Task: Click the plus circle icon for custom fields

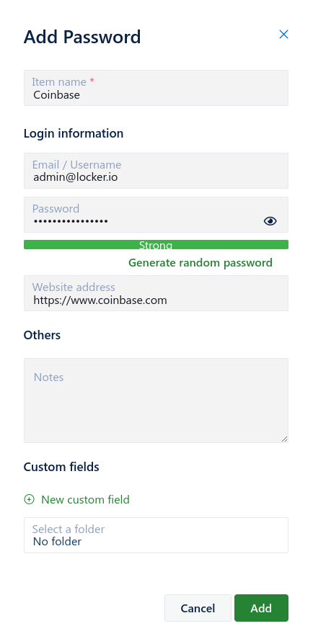Action: (x=29, y=499)
